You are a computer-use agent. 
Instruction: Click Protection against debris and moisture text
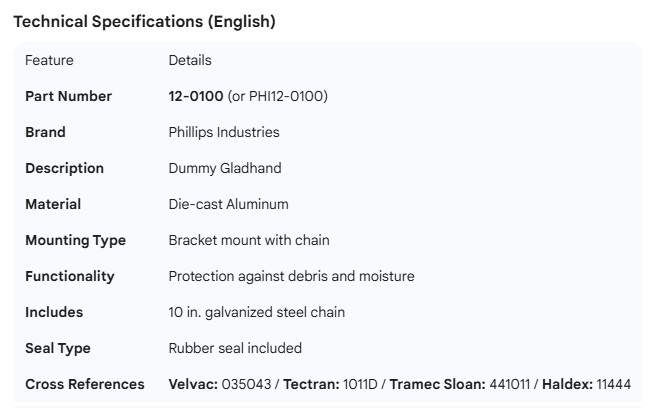pos(291,276)
